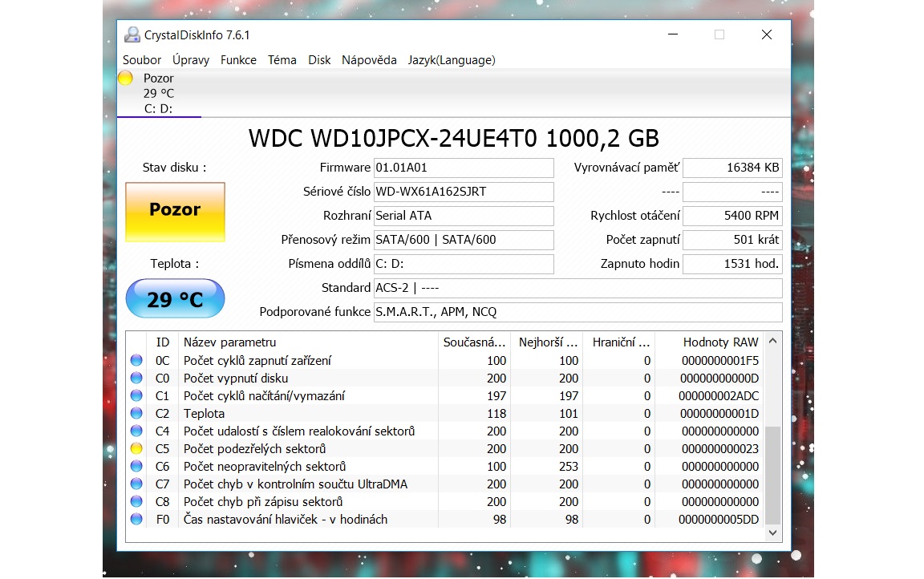Click the yellow disk status icon above C: D:

coord(125,78)
